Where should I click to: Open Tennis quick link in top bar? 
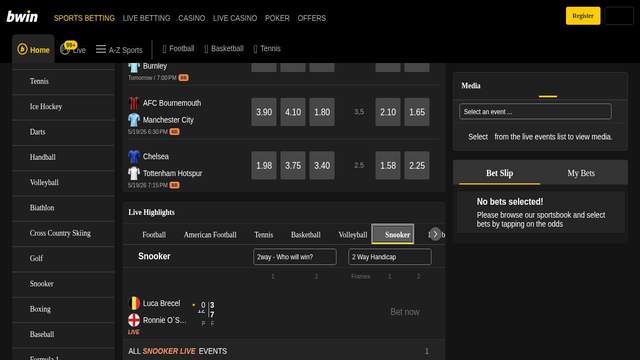click(x=267, y=49)
